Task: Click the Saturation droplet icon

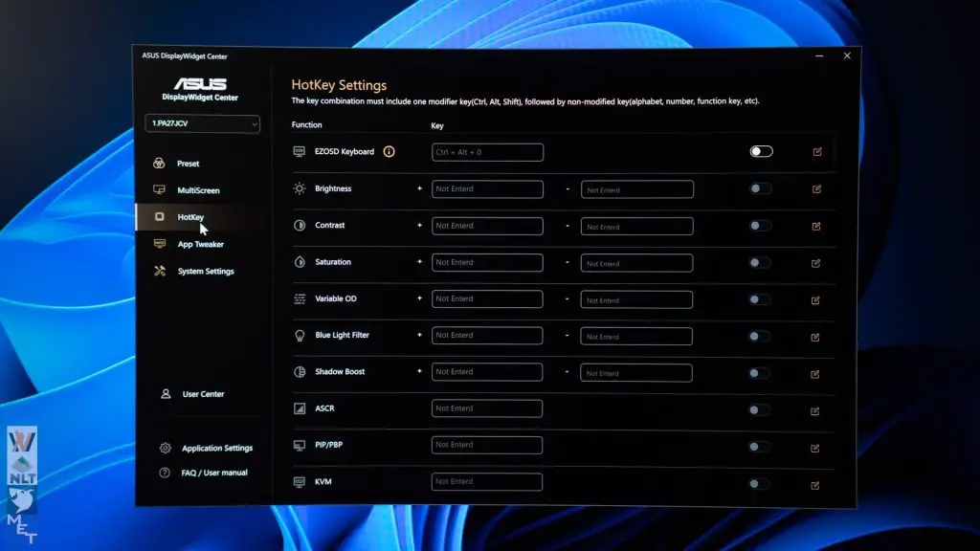Action: (300, 262)
